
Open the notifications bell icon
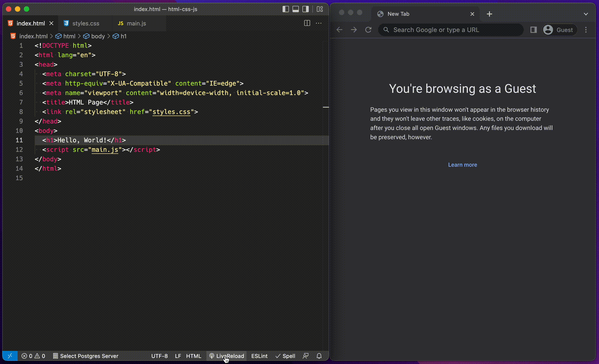(319, 356)
